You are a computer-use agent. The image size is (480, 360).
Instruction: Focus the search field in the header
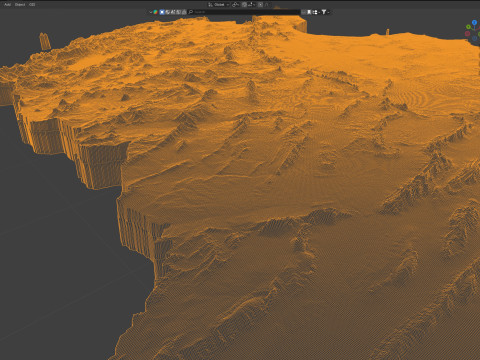[x=244, y=12]
